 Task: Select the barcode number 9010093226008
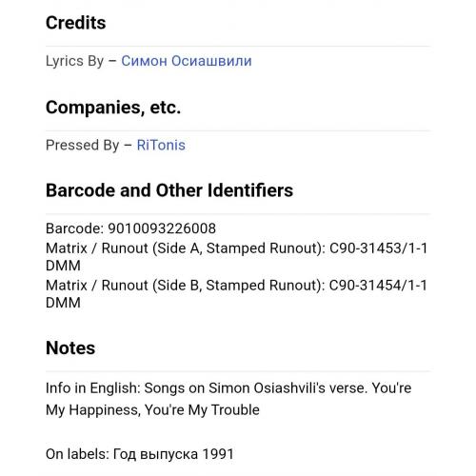click(162, 228)
